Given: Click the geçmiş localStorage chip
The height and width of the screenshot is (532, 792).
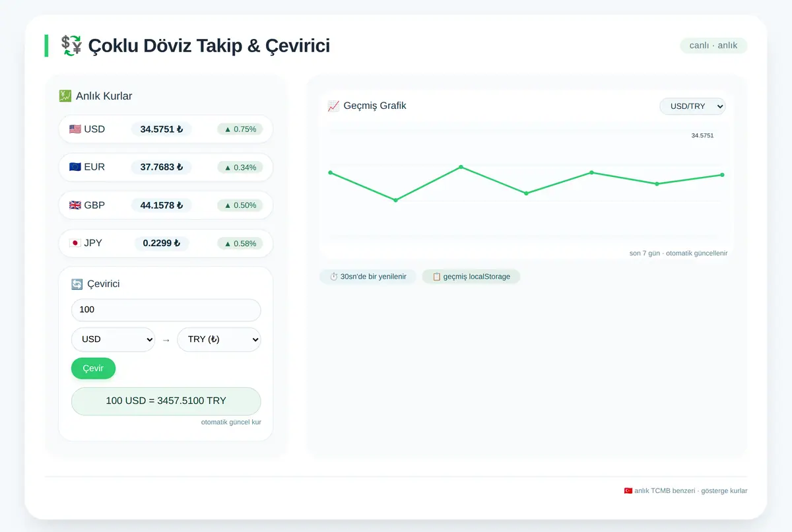Looking at the screenshot, I should [471, 277].
